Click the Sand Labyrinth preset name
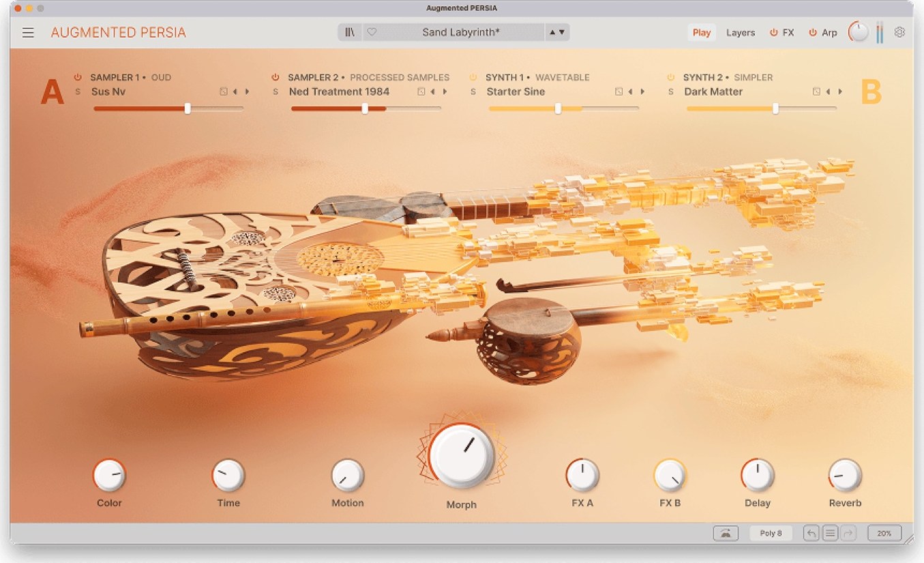The image size is (924, 563). tap(460, 32)
